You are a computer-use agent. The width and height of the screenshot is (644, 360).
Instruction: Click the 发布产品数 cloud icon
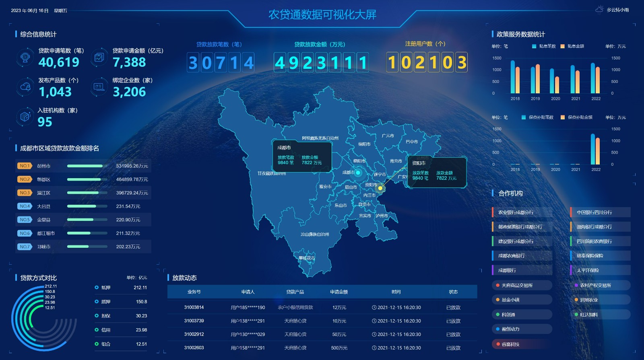click(x=25, y=87)
